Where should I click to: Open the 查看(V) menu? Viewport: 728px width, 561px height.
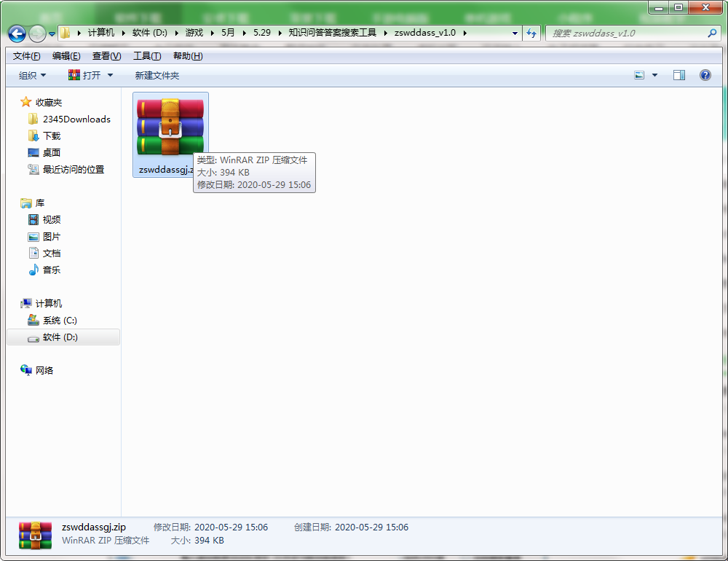107,56
